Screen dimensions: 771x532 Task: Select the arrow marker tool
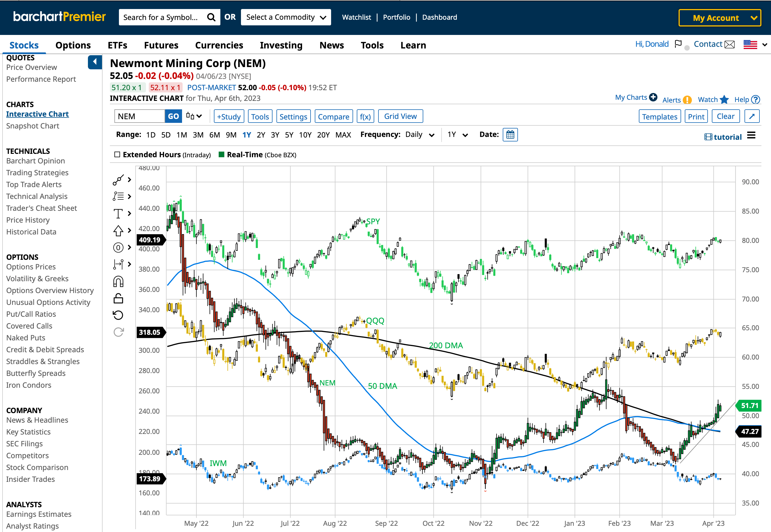(118, 230)
